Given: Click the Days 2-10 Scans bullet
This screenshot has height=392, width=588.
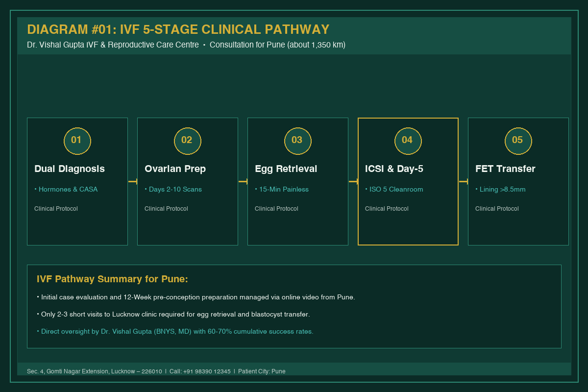Looking at the screenshot, I should 173,189.
